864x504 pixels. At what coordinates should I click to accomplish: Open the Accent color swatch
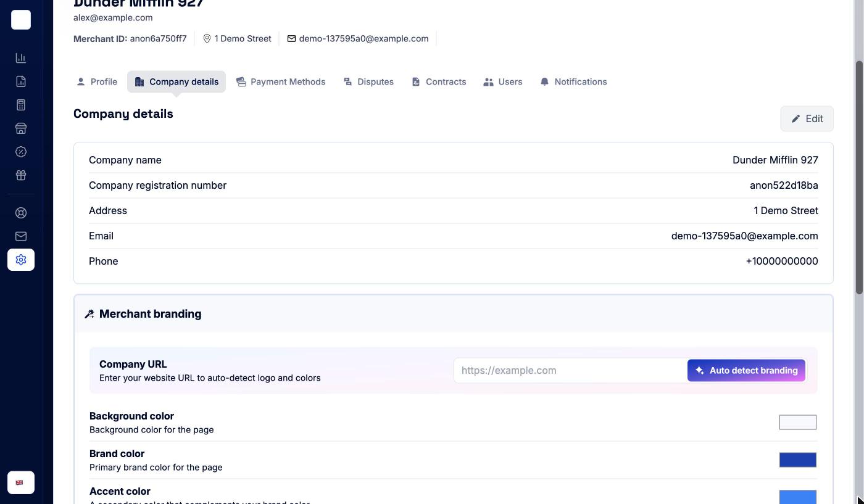pos(798,497)
